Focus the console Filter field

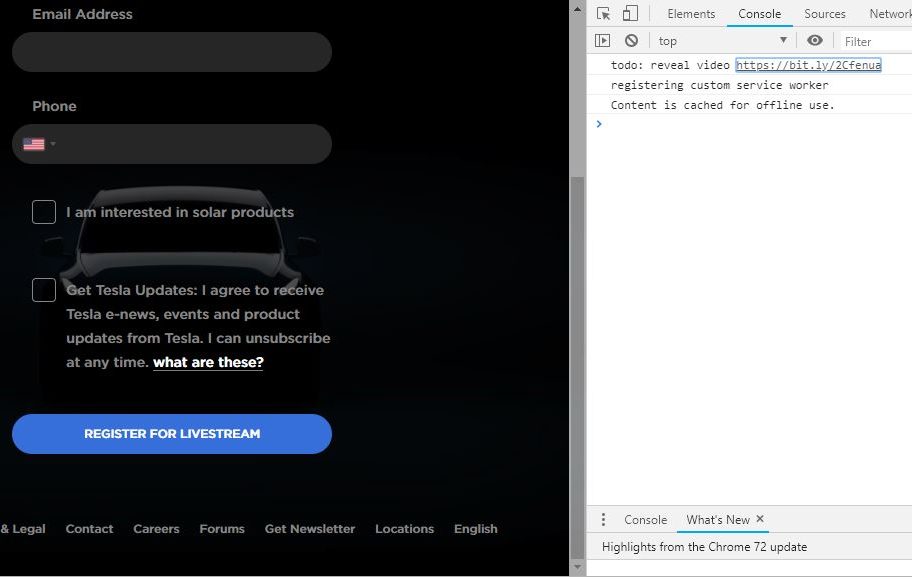coord(877,41)
